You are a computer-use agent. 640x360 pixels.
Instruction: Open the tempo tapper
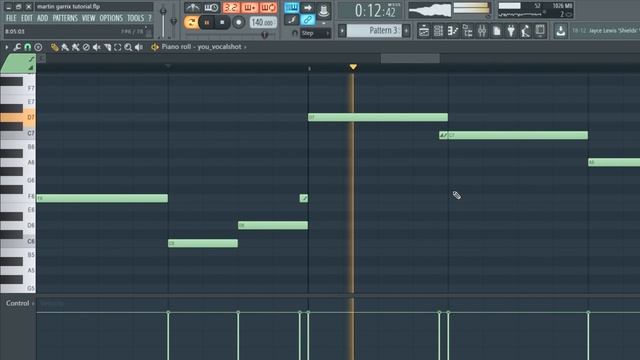526,31
